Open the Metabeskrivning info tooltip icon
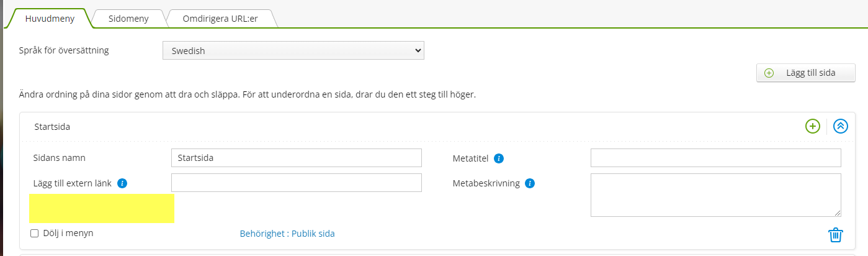This screenshot has width=868, height=256. [x=529, y=183]
